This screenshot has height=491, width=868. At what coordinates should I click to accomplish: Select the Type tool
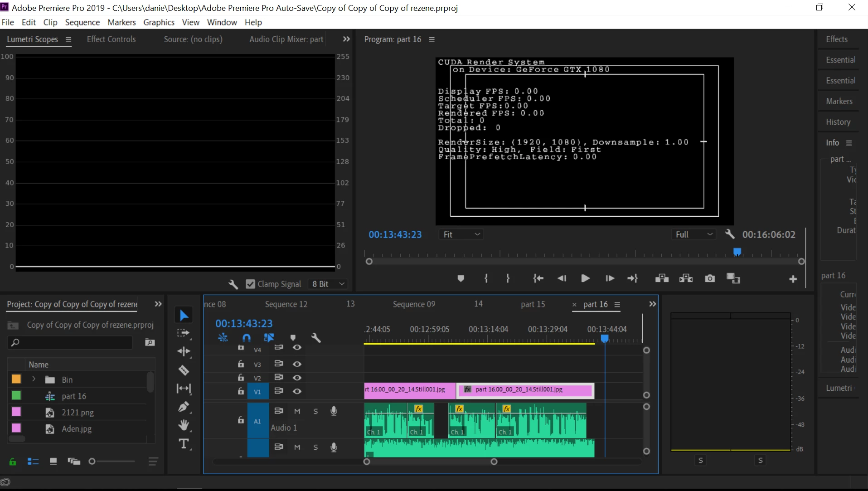[184, 444]
